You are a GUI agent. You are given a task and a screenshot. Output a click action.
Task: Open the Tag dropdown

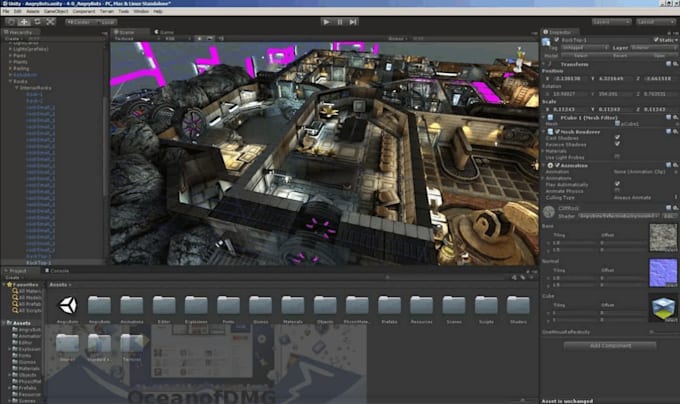coord(584,48)
